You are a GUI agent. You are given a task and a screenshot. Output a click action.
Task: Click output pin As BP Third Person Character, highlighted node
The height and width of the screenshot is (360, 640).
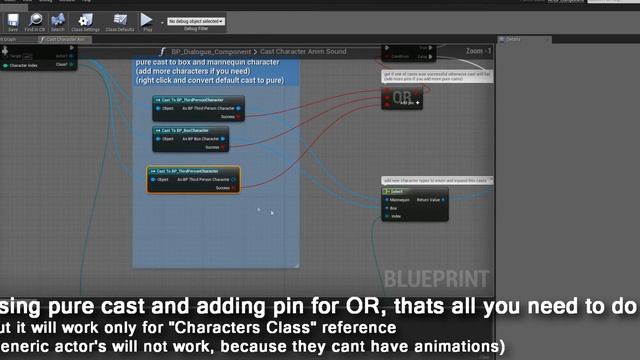(233, 180)
